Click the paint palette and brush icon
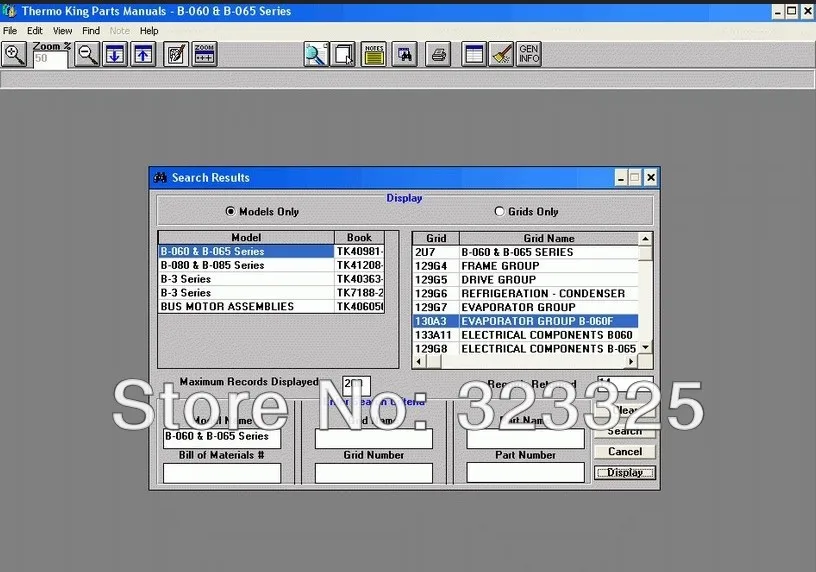 coord(176,54)
